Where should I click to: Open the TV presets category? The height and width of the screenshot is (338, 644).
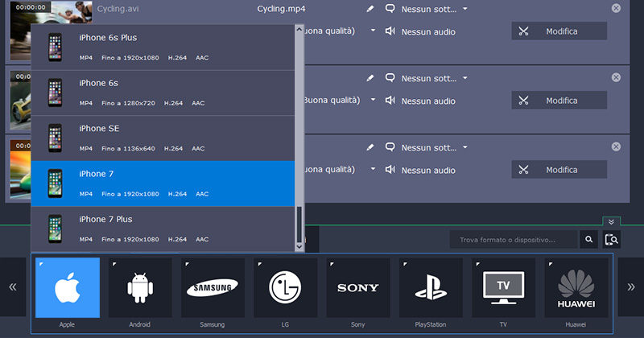504,287
